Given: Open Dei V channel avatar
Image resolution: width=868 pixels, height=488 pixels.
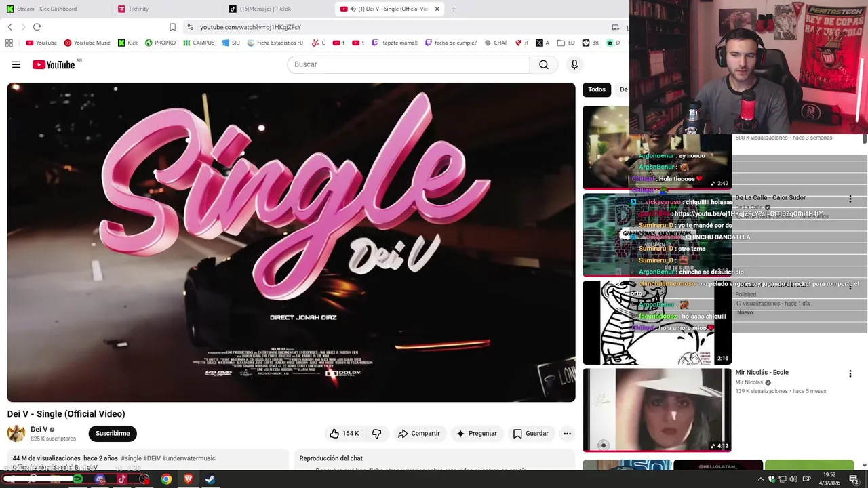Looking at the screenshot, I should pos(16,434).
